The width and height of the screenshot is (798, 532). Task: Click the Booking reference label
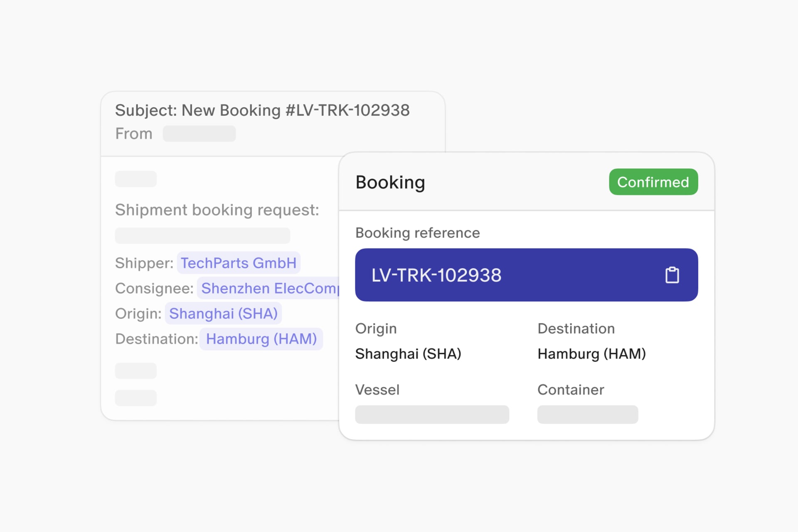point(417,233)
